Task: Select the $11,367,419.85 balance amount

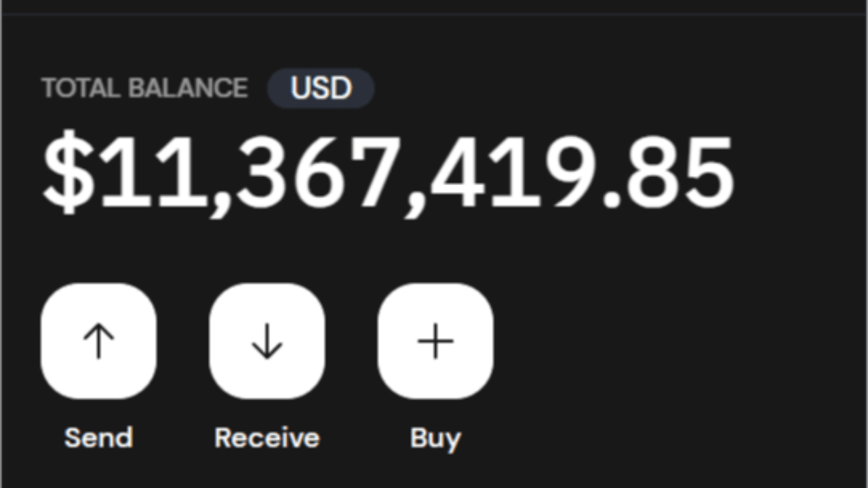Action: coord(388,174)
